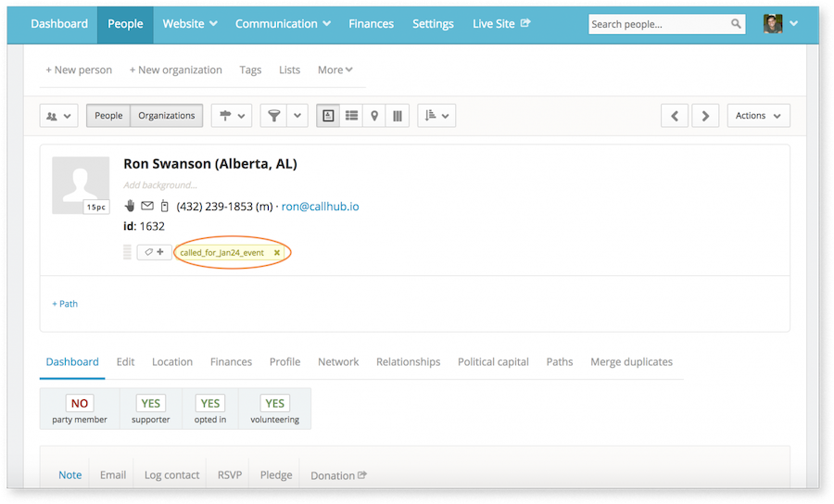Open the Political capital tab
The image size is (834, 504).
pyautogui.click(x=493, y=361)
